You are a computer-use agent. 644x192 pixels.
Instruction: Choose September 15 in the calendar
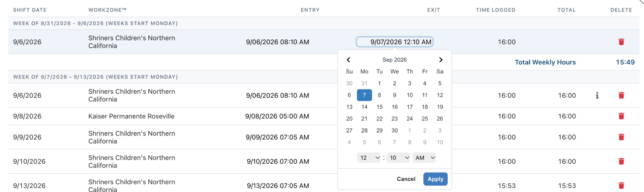[379, 107]
